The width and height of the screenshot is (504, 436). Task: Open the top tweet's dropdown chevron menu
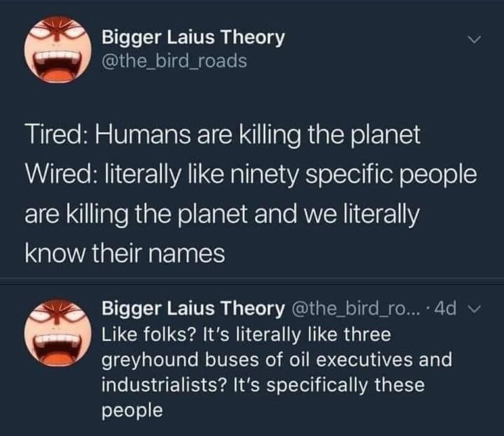[x=474, y=40]
